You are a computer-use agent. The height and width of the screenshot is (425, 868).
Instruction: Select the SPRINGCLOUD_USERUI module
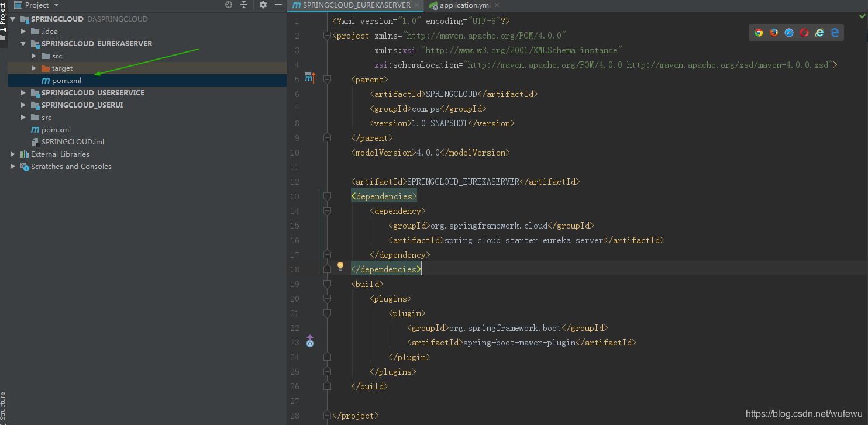[x=82, y=105]
